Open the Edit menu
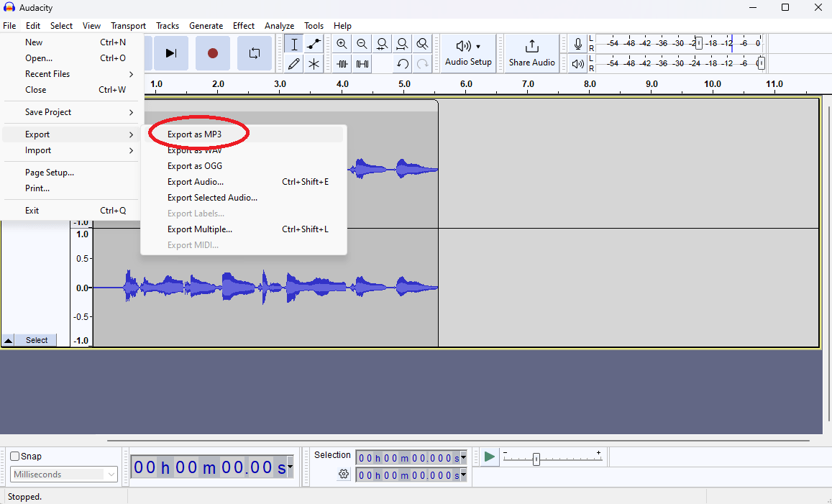 click(33, 25)
